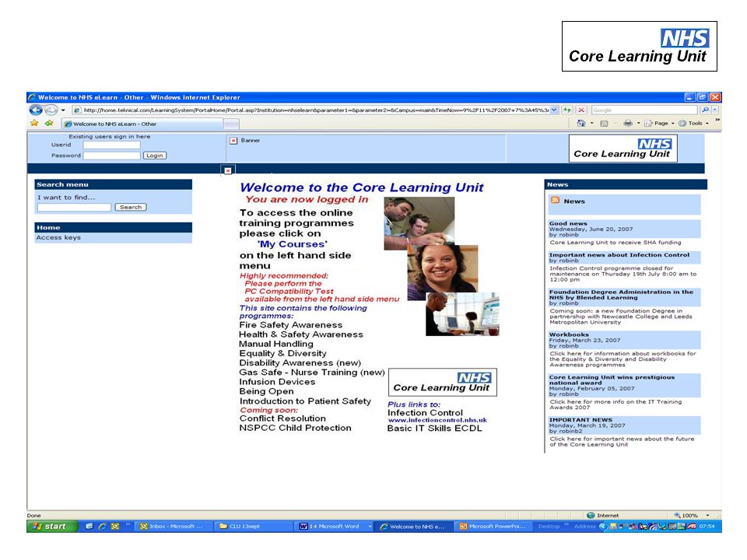
Task: Select the 'Welcome to NHS eLearn - Other' tab
Action: click(142, 124)
